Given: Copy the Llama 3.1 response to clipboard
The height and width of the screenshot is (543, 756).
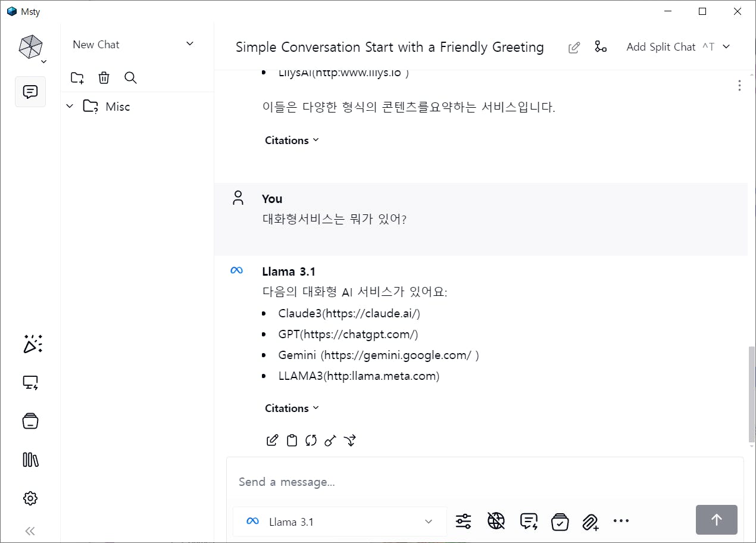Looking at the screenshot, I should click(292, 441).
